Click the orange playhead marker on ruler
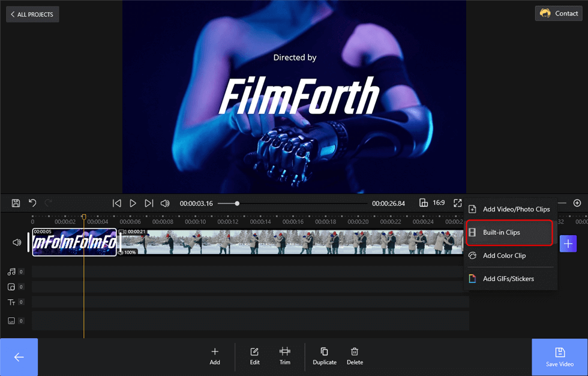Image resolution: width=588 pixels, height=376 pixels. click(84, 217)
